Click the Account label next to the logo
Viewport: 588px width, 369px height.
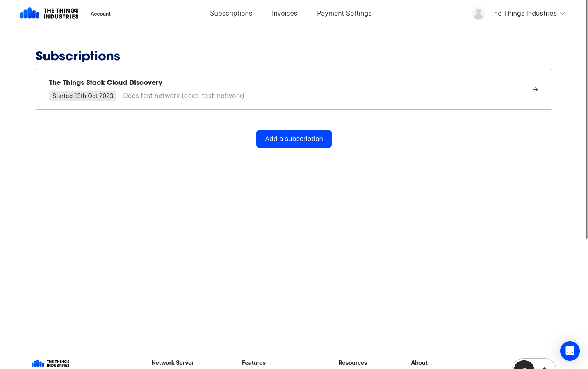click(100, 14)
